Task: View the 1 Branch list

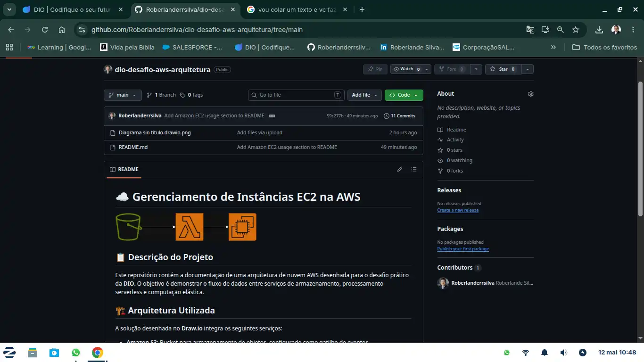Action: 161,95
